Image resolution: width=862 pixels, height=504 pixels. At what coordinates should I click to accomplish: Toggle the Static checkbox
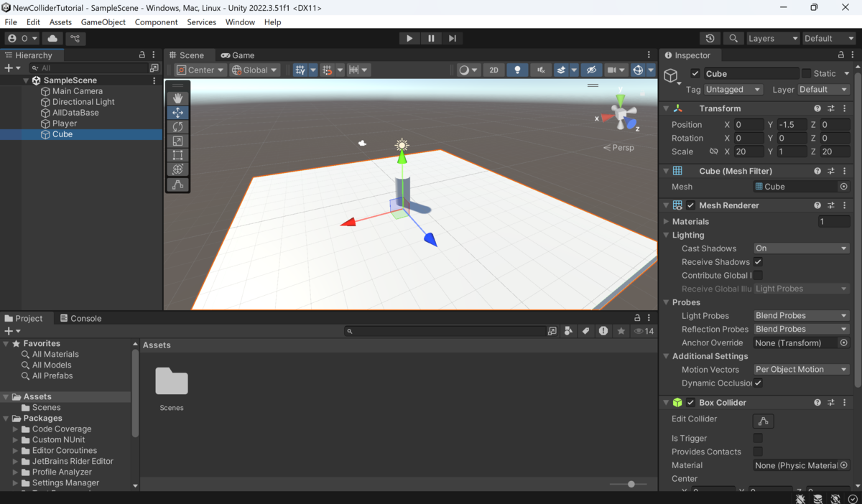pyautogui.click(x=806, y=73)
